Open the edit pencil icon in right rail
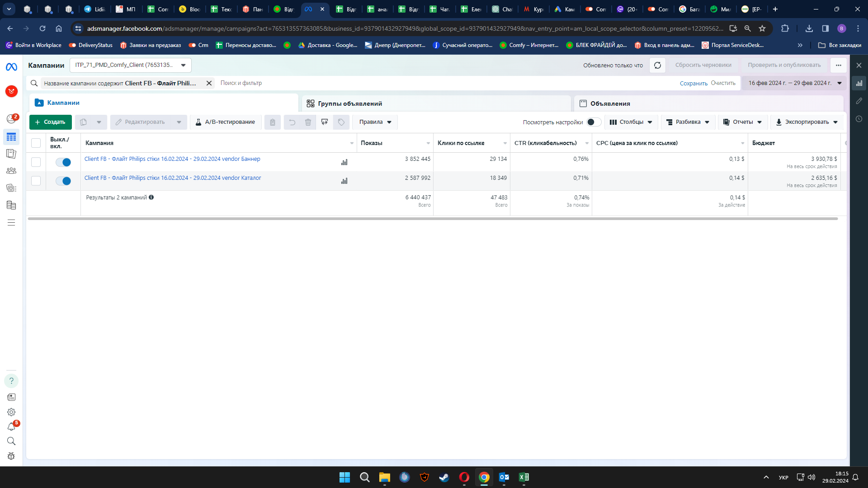Viewport: 868px width, 488px height. 859,101
